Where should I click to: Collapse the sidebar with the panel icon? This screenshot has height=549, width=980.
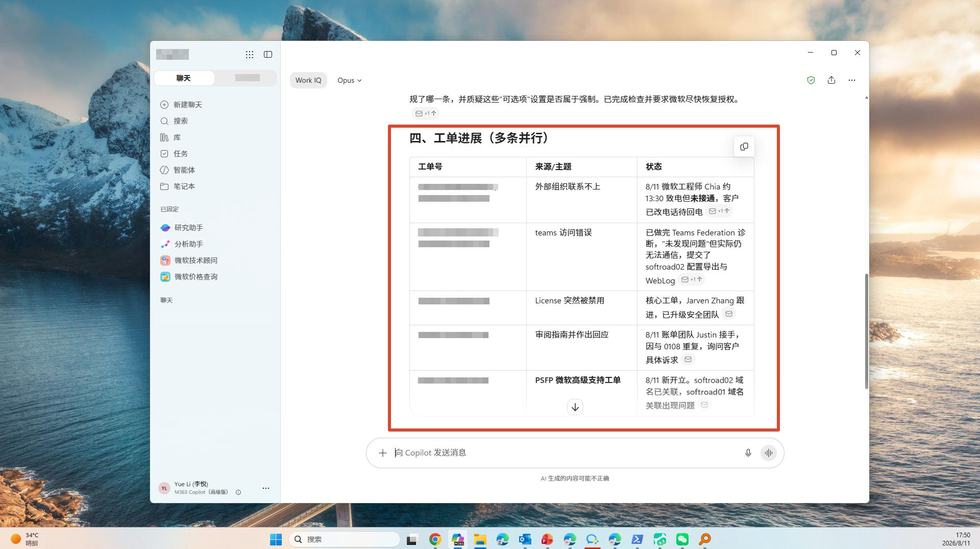[268, 55]
